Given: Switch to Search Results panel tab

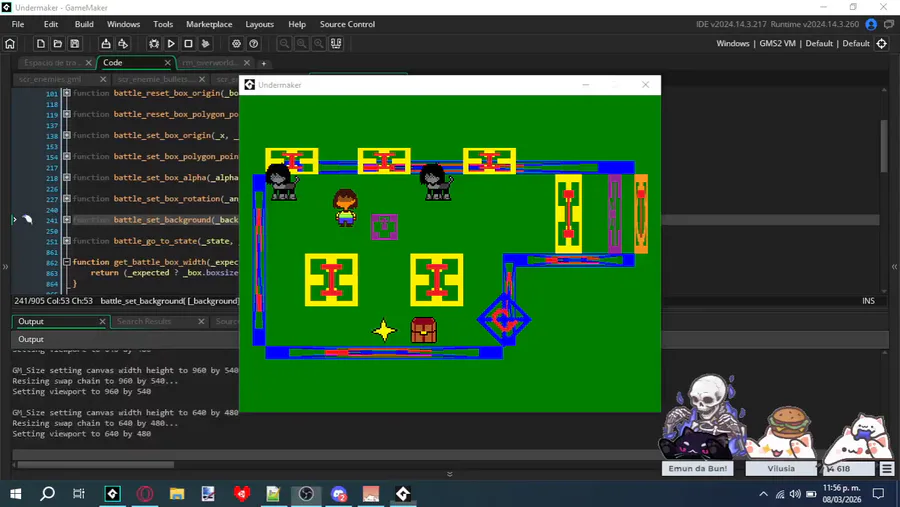Looking at the screenshot, I should point(144,322).
